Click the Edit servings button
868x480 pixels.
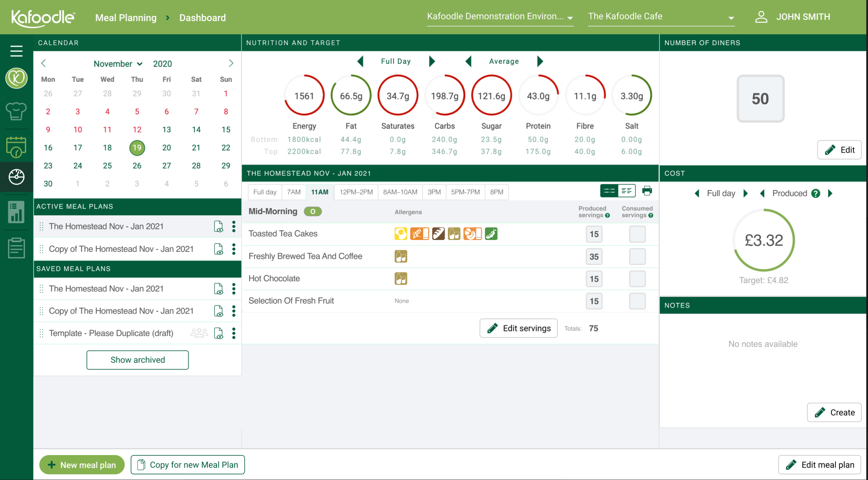[519, 328]
